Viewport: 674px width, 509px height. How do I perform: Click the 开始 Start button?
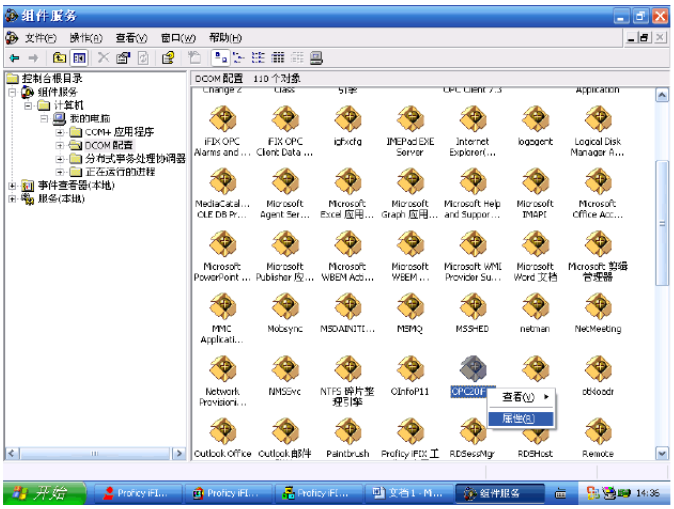pos(45,493)
